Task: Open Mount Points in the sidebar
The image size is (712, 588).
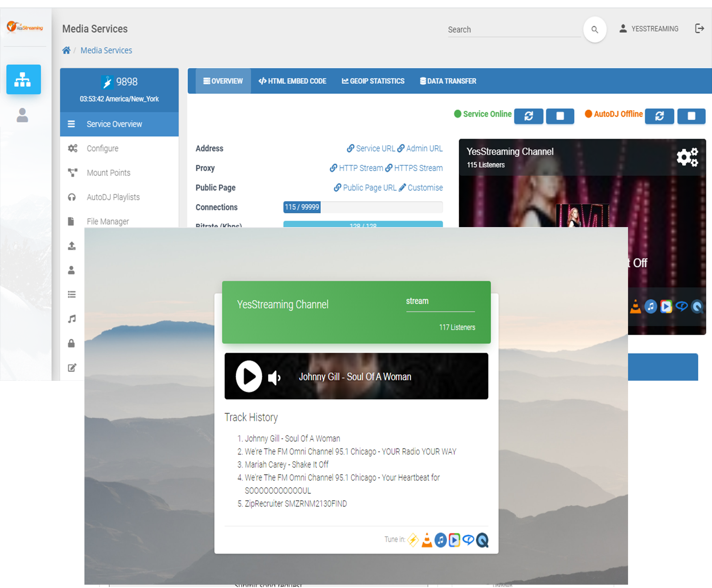Action: pos(119,173)
